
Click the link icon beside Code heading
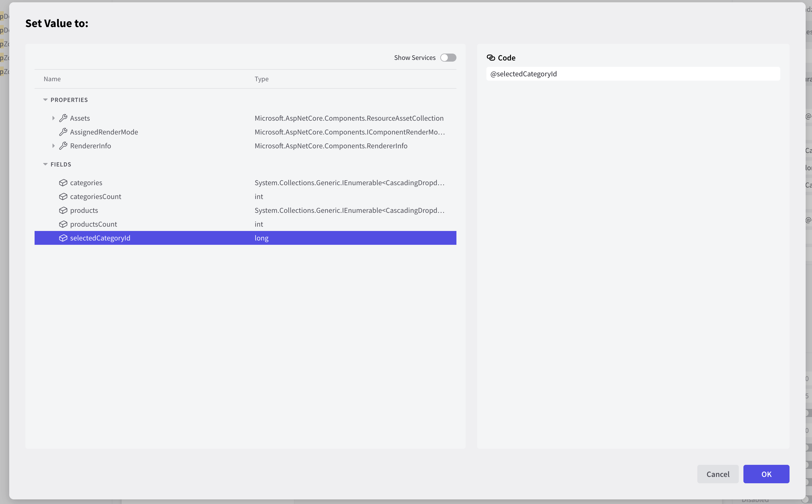coord(490,58)
